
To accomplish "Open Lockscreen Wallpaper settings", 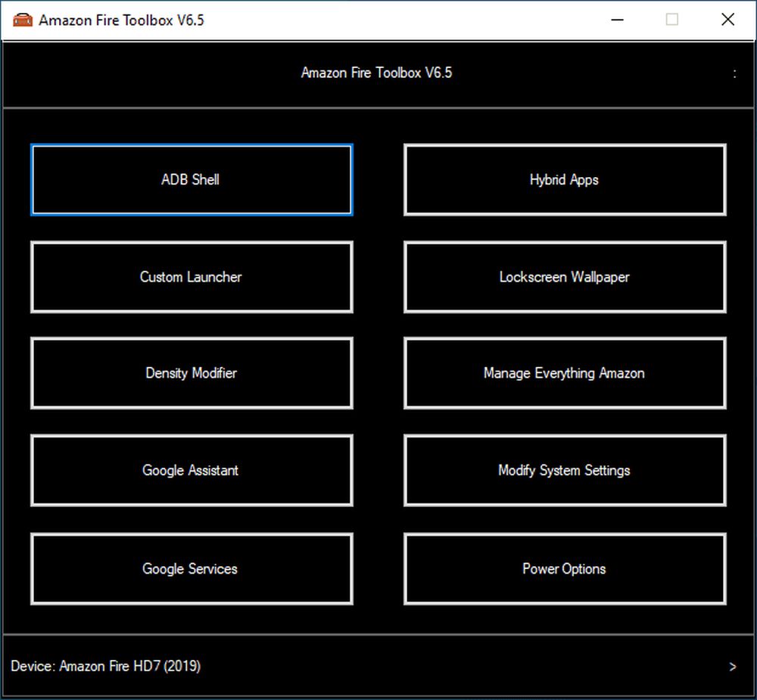I will pyautogui.click(x=565, y=277).
